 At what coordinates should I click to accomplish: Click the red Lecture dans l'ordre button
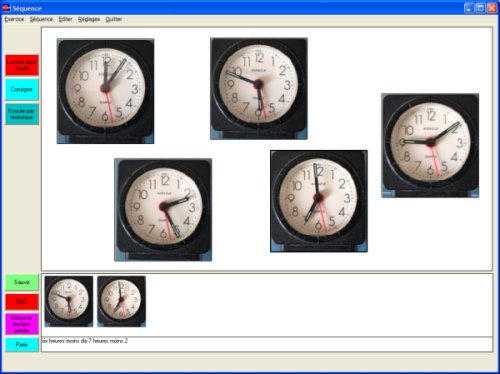[x=22, y=65]
